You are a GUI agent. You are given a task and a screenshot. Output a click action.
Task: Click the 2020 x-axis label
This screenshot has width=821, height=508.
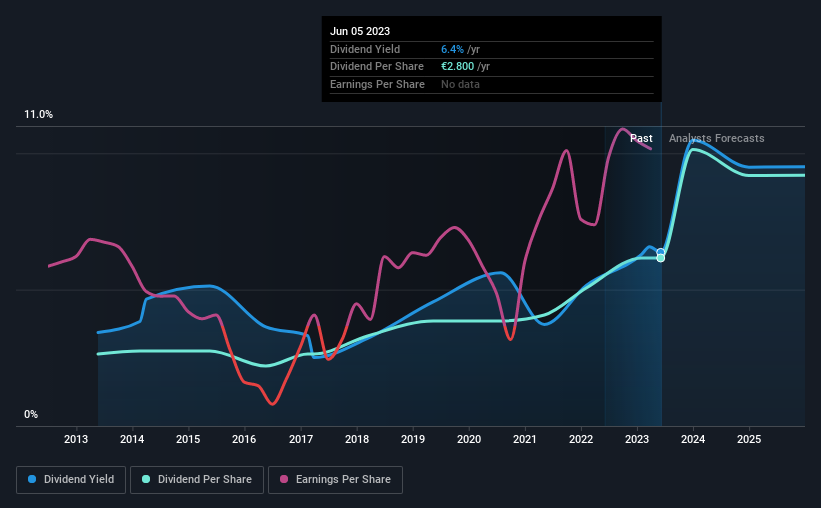tap(469, 439)
